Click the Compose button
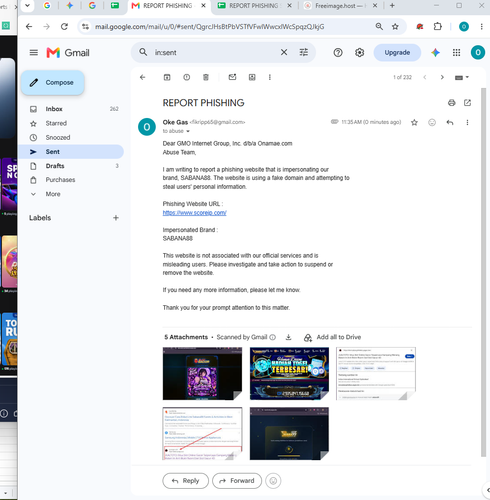490x500 pixels. 53,83
